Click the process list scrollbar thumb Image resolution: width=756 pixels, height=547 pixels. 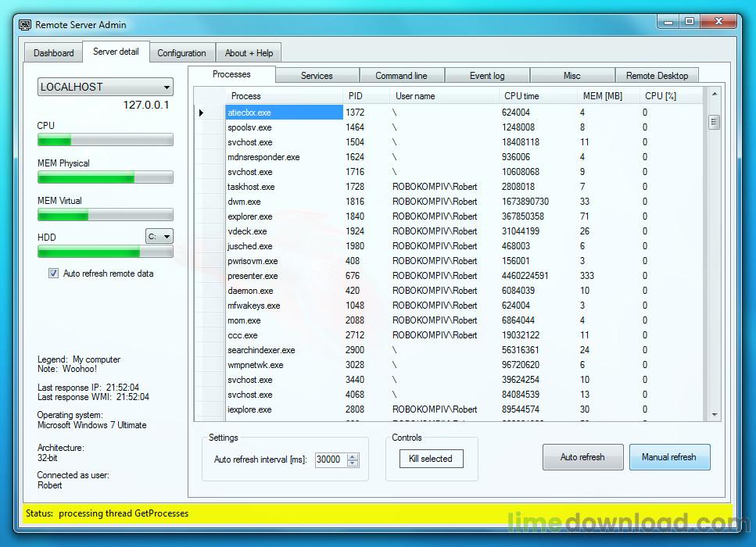[715, 122]
